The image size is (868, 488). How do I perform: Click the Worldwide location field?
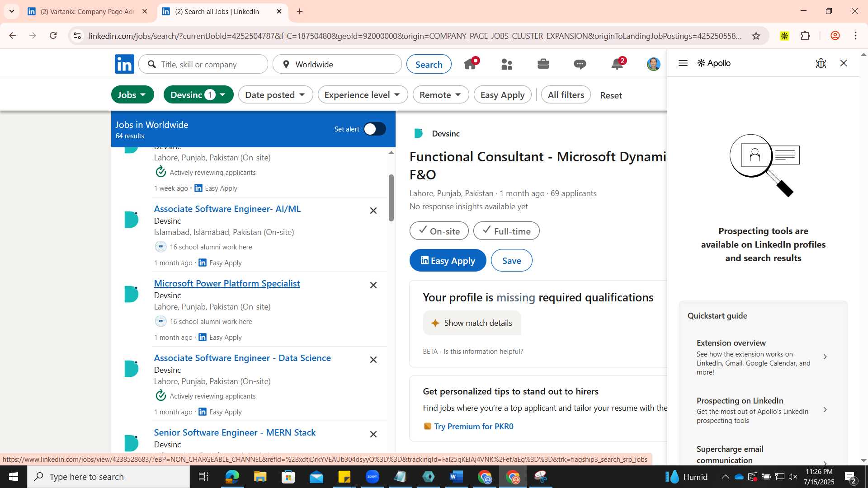click(x=337, y=64)
